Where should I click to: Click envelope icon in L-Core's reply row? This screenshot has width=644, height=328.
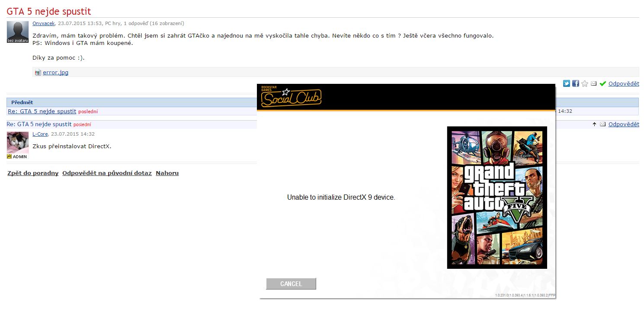[602, 124]
